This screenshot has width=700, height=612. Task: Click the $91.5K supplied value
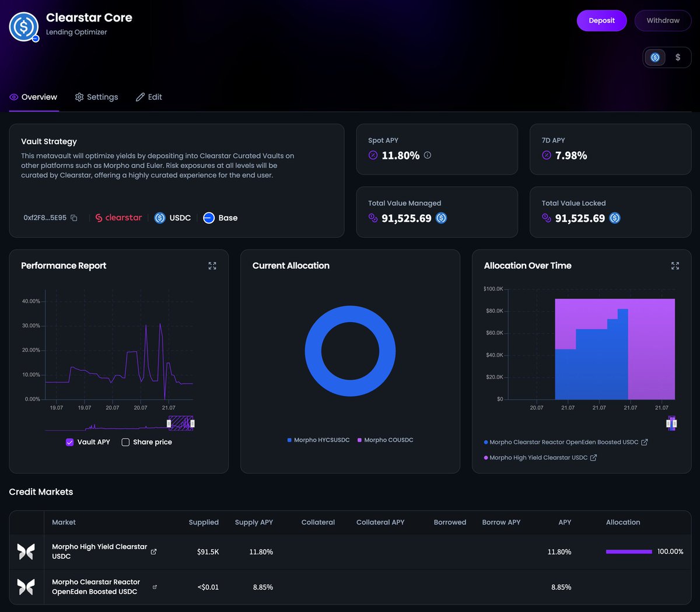pos(208,552)
